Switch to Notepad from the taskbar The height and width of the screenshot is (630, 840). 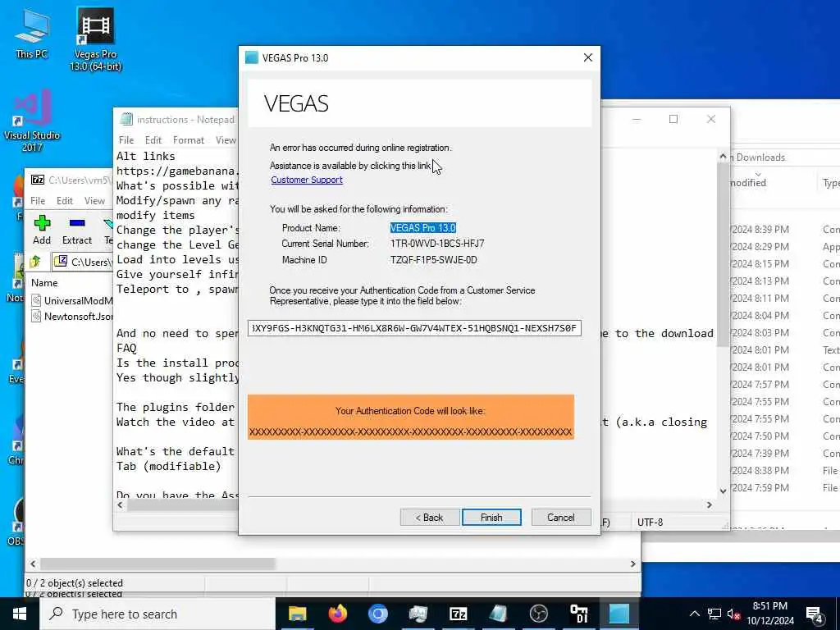pyautogui.click(x=498, y=614)
